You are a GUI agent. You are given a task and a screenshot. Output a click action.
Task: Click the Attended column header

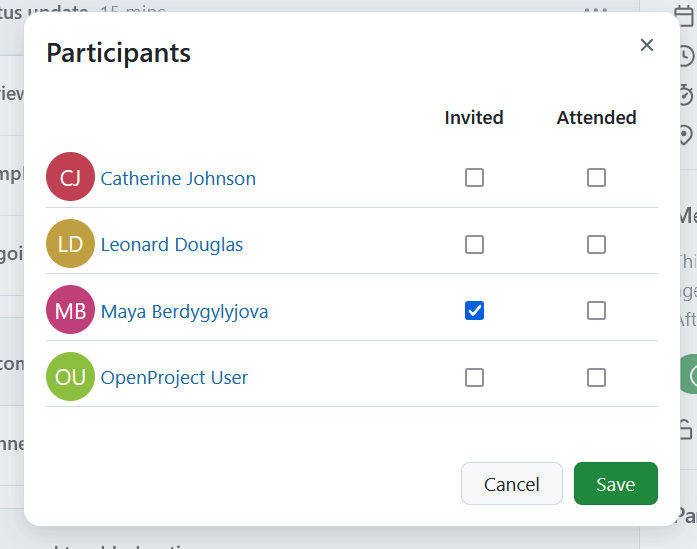(597, 118)
